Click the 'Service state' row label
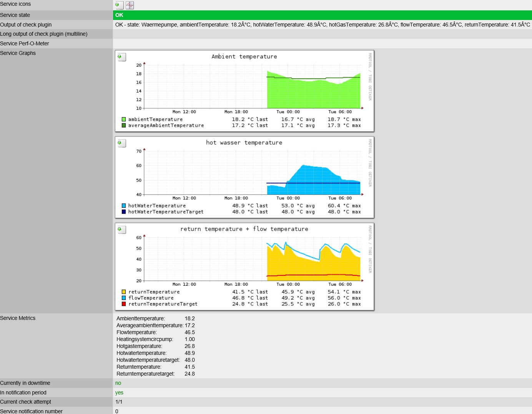Screen dimensions: 532x414 [15, 15]
